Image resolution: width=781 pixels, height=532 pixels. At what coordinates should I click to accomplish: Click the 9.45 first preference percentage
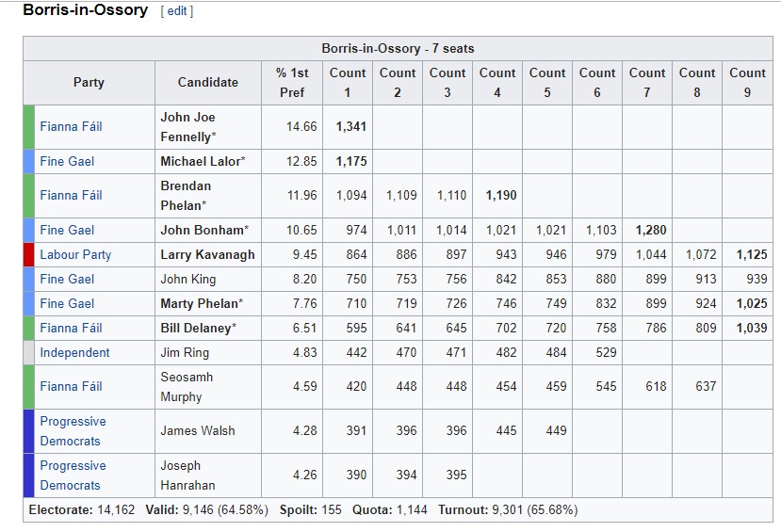point(305,255)
